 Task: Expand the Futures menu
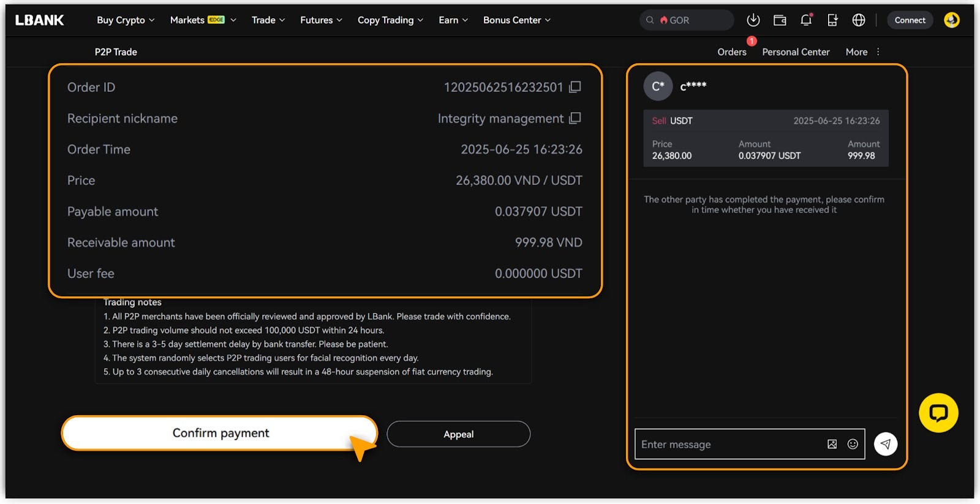pos(321,20)
